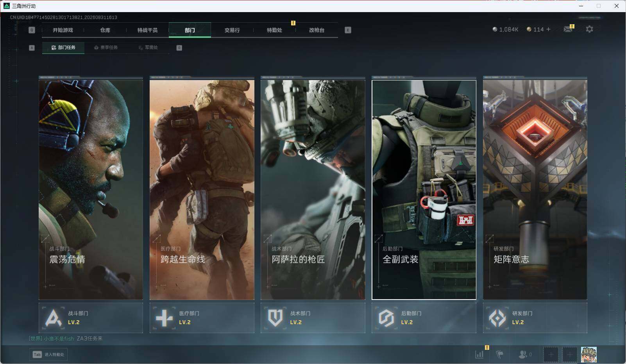The width and height of the screenshot is (626, 364).
Task: Click the 战术部门 shield emblem icon
Action: point(275,318)
